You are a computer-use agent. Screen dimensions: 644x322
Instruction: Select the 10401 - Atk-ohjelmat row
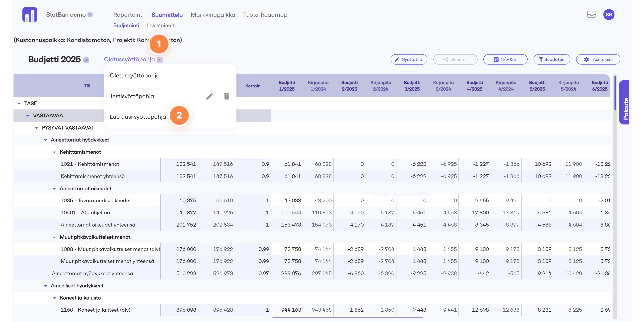click(x=312, y=213)
